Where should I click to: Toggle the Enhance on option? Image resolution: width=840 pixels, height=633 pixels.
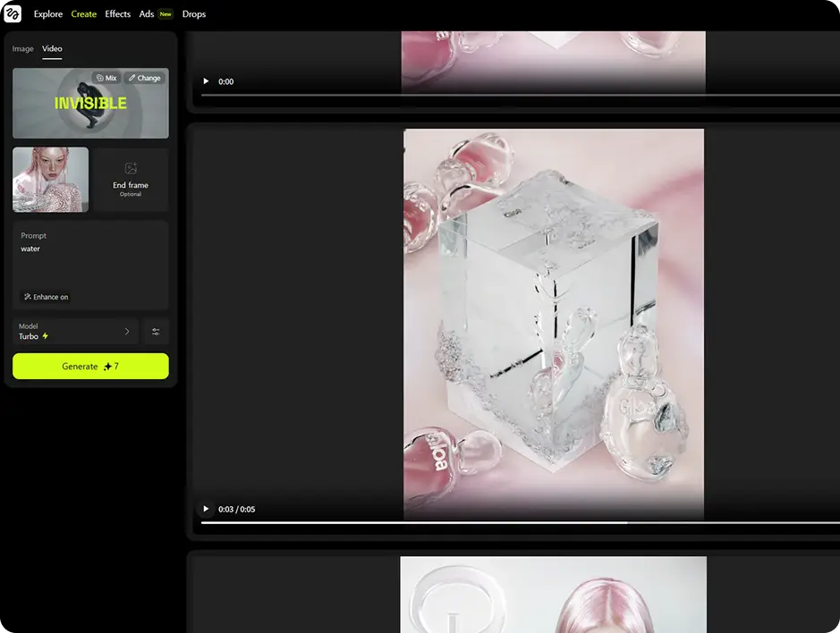(x=47, y=297)
